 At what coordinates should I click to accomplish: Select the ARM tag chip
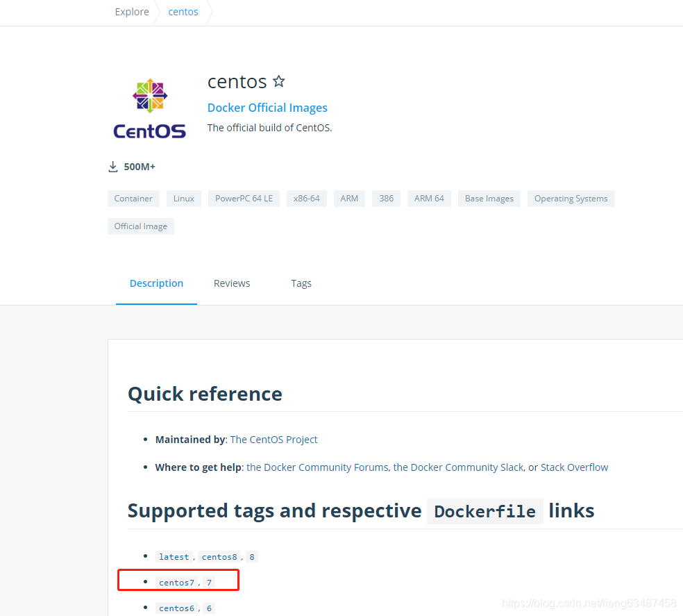click(349, 199)
